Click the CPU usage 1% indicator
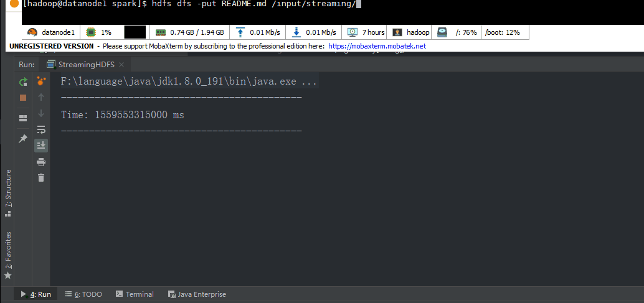Viewport: 644px width, 303px height. (x=98, y=32)
